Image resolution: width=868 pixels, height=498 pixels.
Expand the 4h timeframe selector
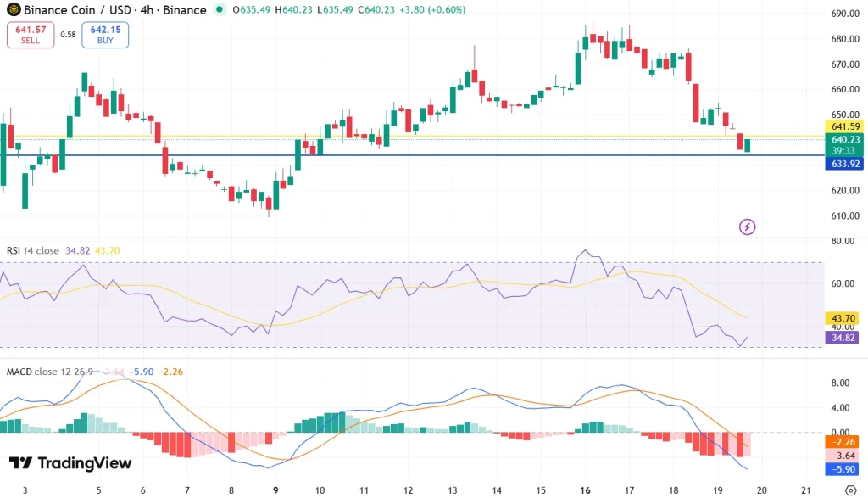coord(147,10)
